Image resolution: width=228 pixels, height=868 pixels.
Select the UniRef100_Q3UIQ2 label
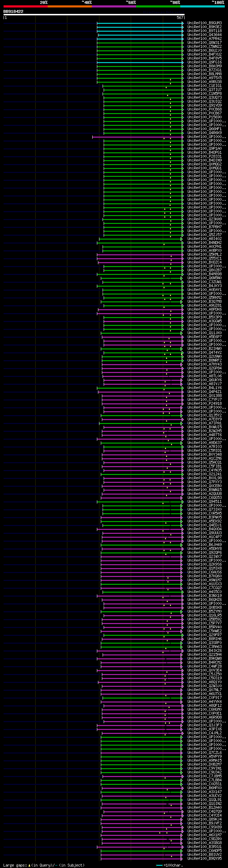[204, 102]
